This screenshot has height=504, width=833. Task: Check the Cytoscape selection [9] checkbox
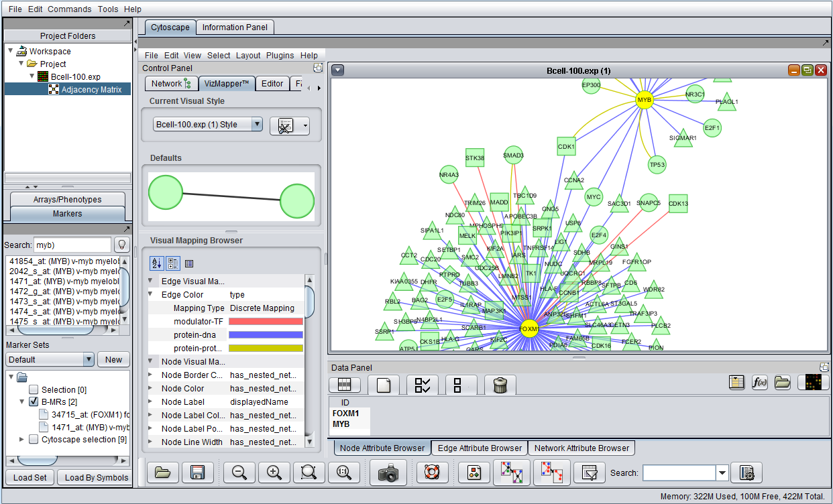(x=34, y=440)
